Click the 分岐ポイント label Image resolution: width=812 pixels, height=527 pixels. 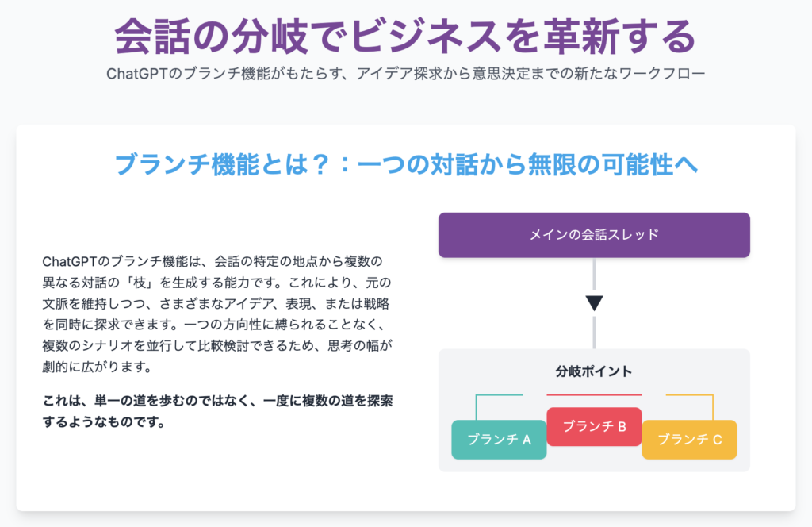594,371
